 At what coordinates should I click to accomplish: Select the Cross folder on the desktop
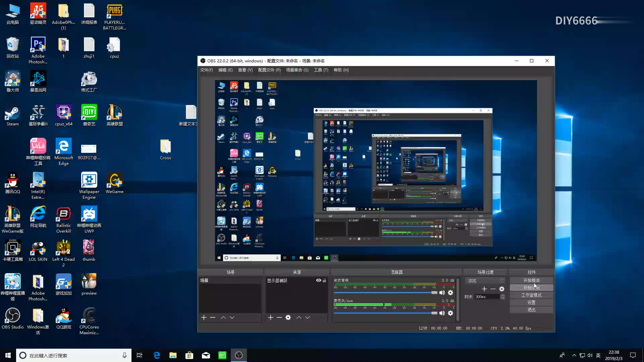(165, 149)
